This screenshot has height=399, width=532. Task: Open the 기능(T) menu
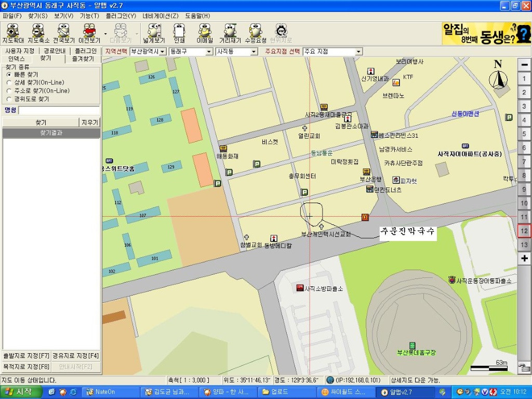(89, 16)
